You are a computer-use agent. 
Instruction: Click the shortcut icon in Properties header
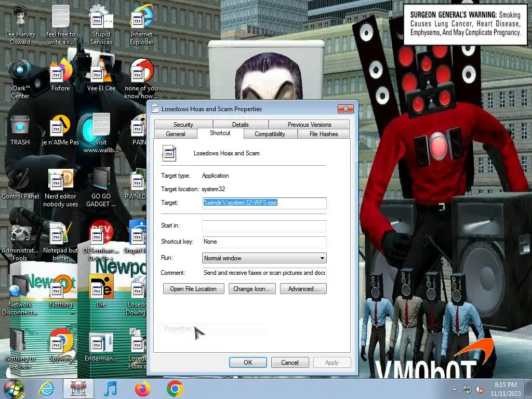[x=169, y=153]
